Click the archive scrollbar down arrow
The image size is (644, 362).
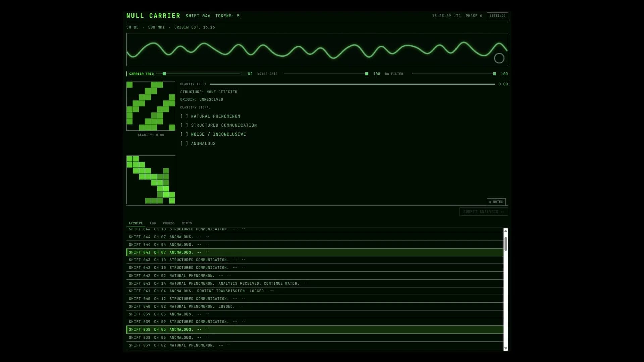(506, 349)
